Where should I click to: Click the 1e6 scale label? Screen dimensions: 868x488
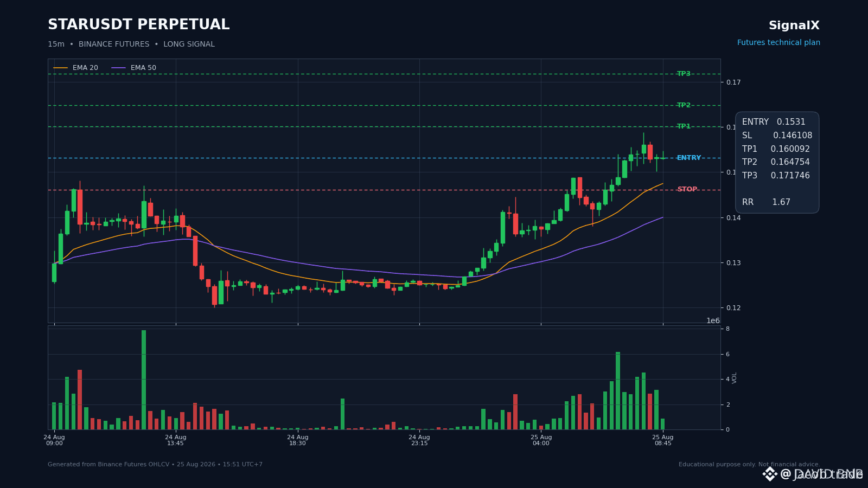[713, 320]
